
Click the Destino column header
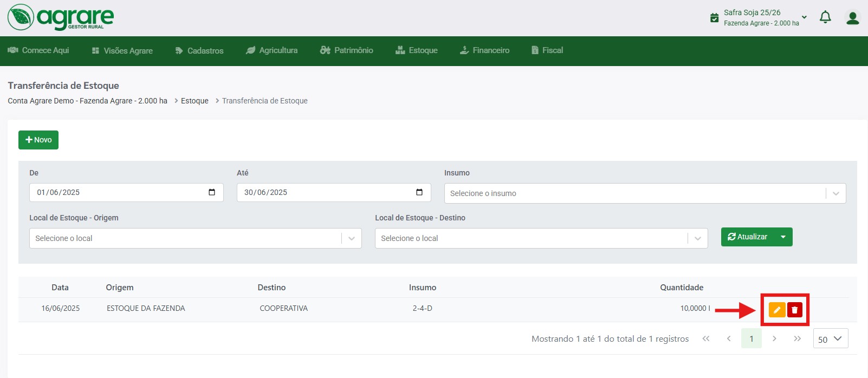pyautogui.click(x=271, y=288)
